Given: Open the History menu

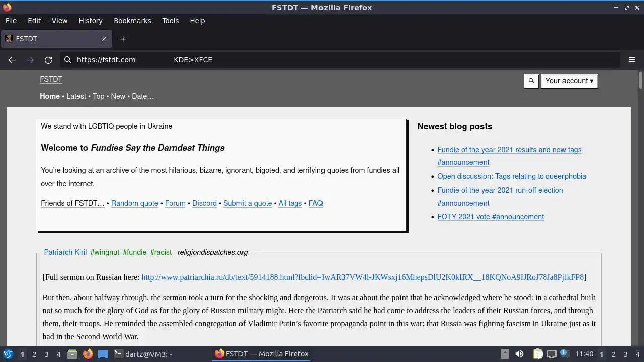Looking at the screenshot, I should 91,21.
